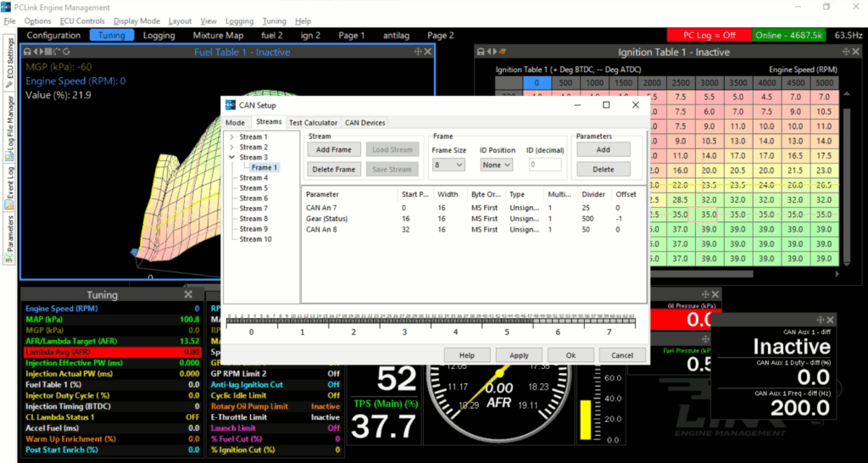868x463 pixels.
Task: Switch to the Test Calculator tab
Action: pos(314,123)
